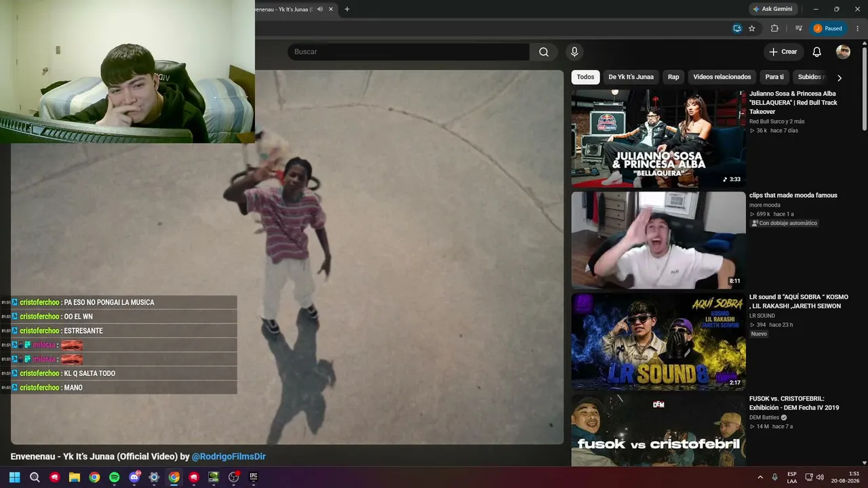Screen dimensions: 868x488
Task: Open the Red Bull Surco channel name
Action: coord(776,121)
